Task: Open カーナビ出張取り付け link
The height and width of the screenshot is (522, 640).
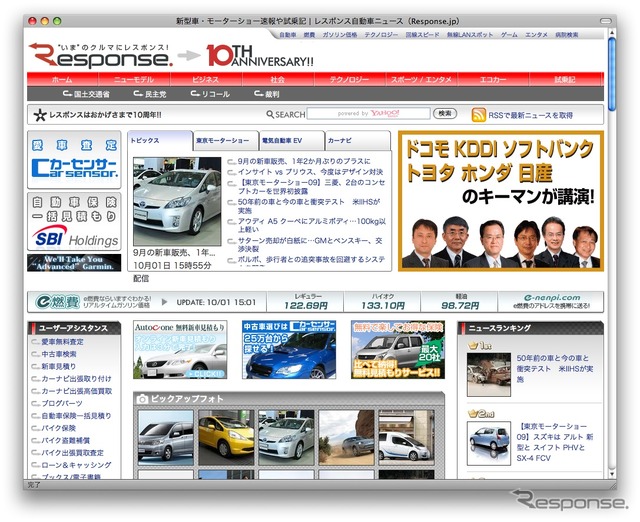Action: [x=76, y=379]
